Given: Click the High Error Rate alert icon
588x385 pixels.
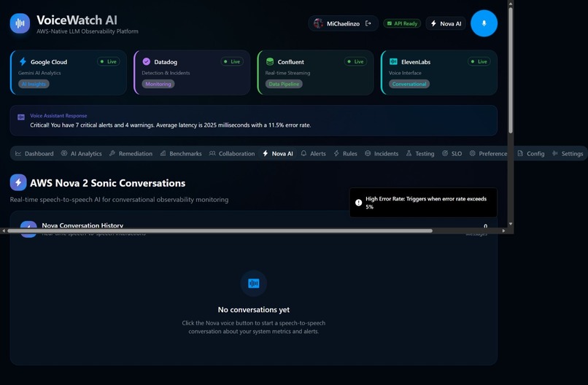Looking at the screenshot, I should (358, 203).
